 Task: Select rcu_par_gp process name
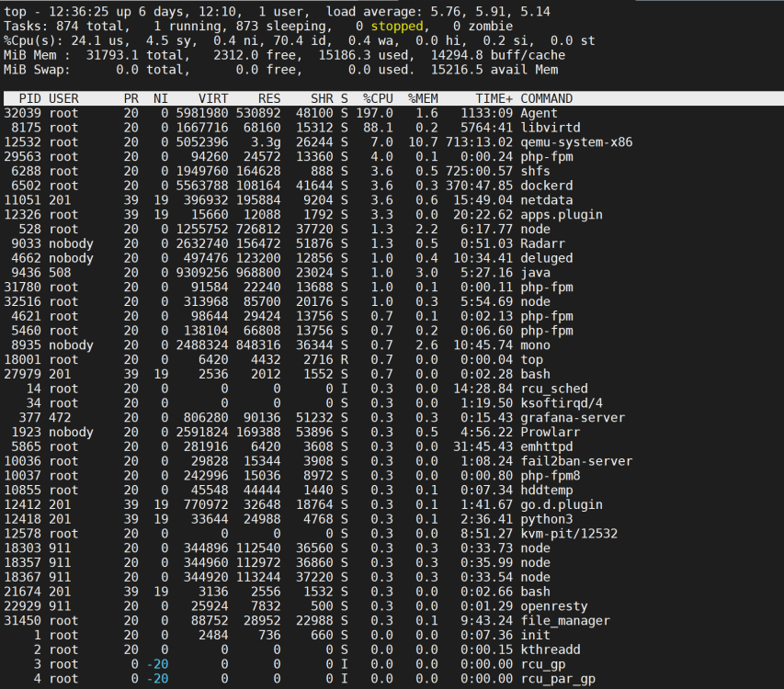tap(558, 678)
